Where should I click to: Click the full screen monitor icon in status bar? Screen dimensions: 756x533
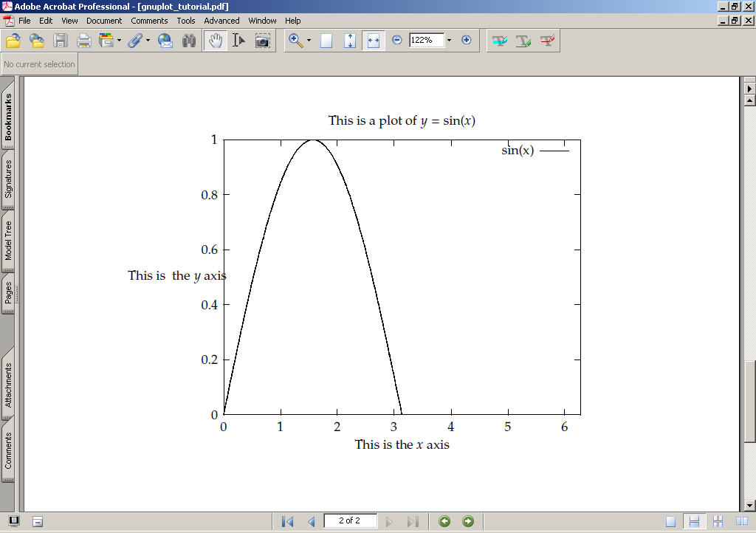coord(14,521)
